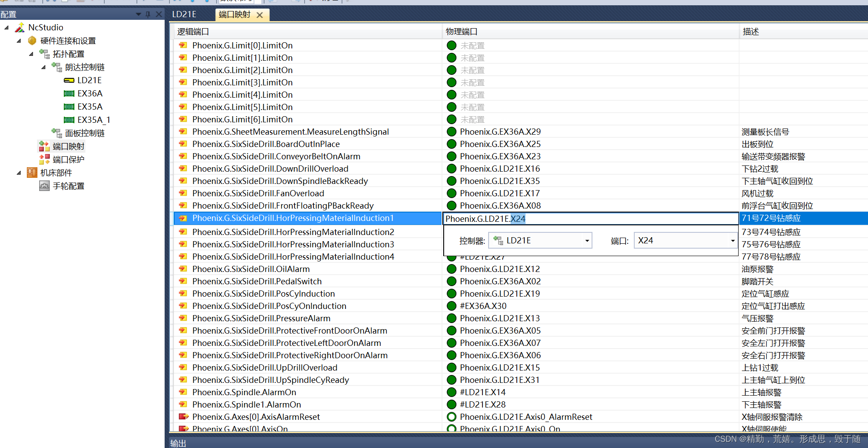Click the 机床部件 icon
This screenshot has height=448, width=868.
(x=32, y=173)
